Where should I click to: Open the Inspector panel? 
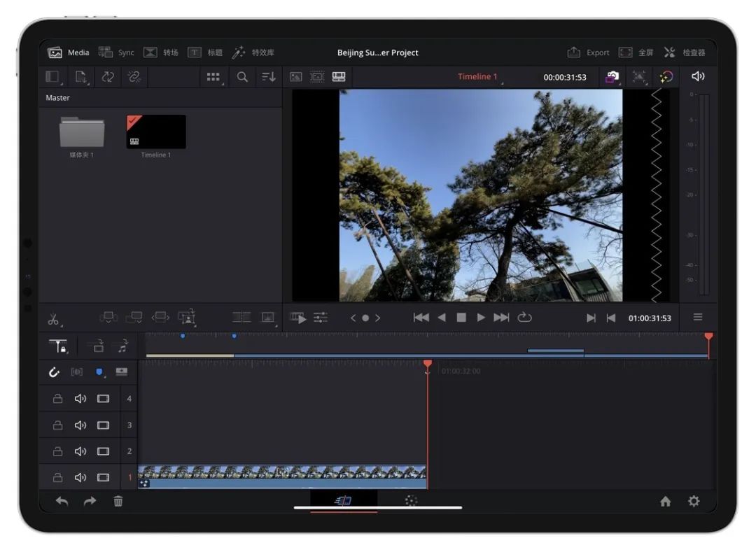click(x=685, y=52)
